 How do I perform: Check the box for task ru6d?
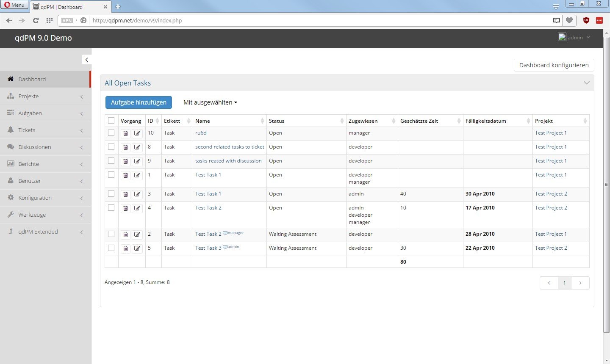(111, 133)
